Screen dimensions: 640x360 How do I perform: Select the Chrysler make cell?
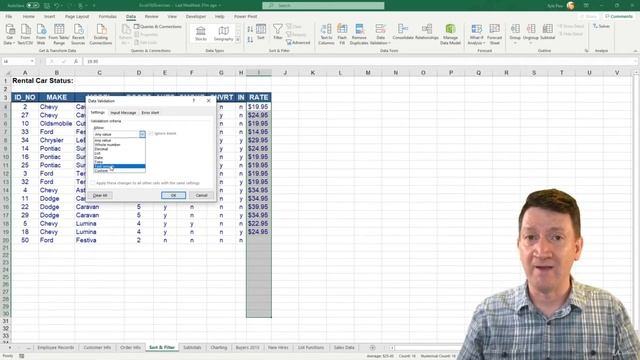point(56,140)
